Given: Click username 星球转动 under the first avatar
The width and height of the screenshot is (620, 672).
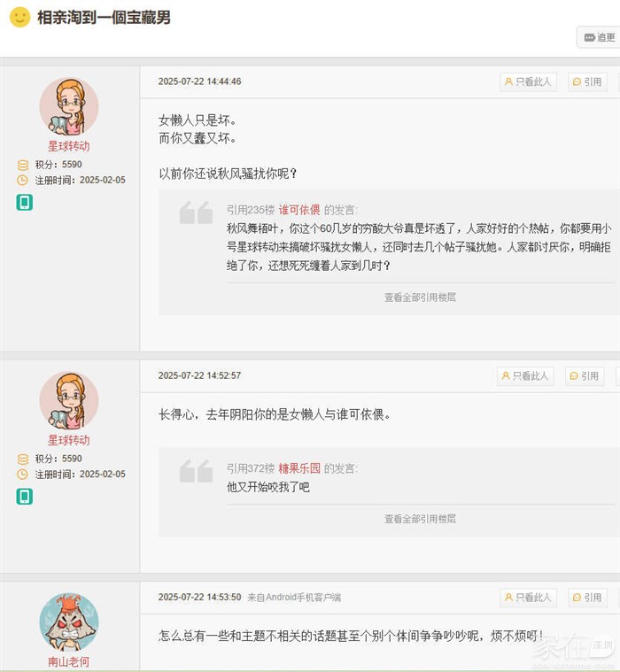Looking at the screenshot, I should tap(68, 146).
